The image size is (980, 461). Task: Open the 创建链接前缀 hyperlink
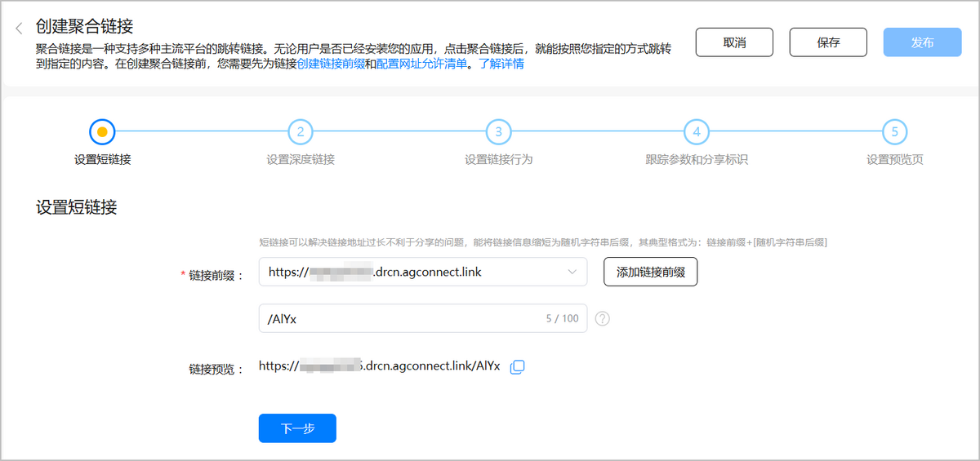coord(331,64)
